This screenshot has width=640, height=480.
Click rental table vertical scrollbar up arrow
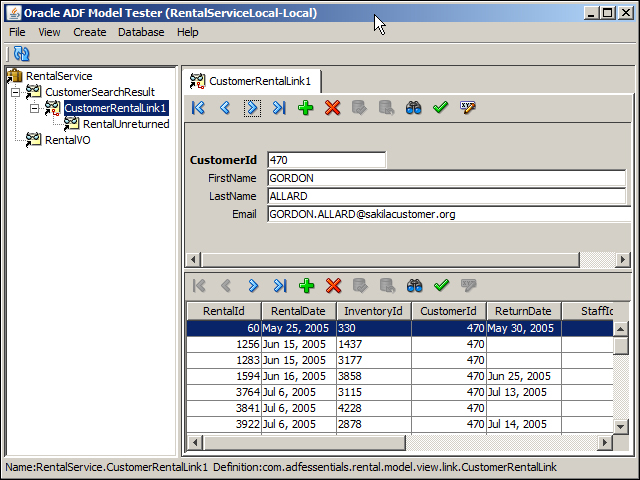click(620, 329)
